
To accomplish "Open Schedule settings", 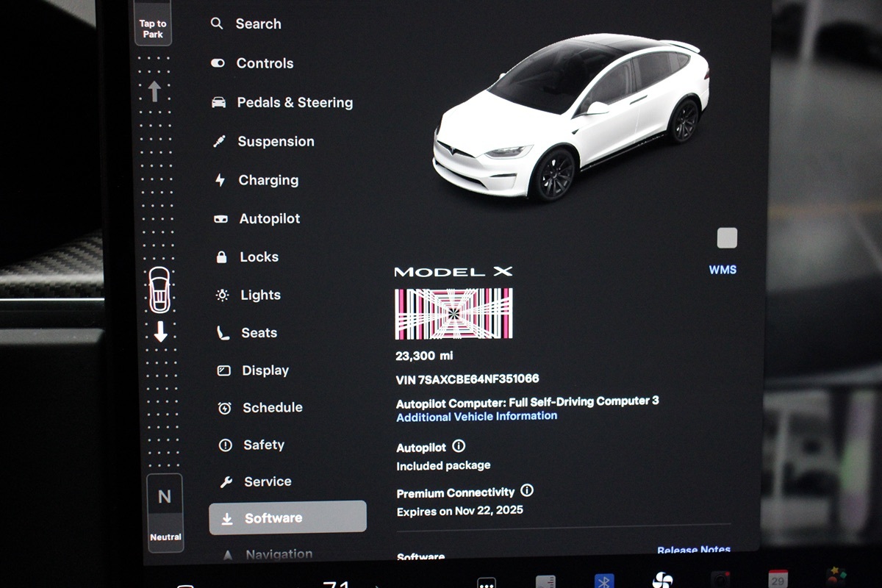I will [x=272, y=408].
